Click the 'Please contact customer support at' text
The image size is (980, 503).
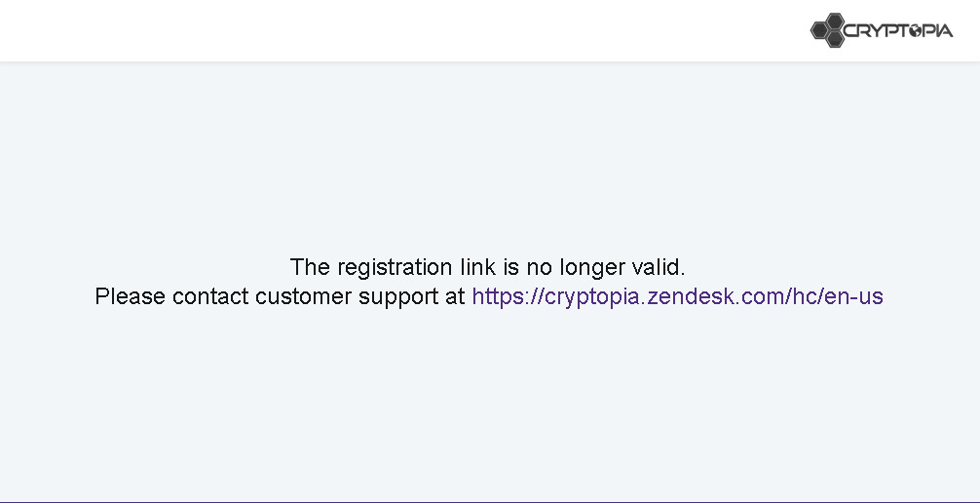[280, 296]
